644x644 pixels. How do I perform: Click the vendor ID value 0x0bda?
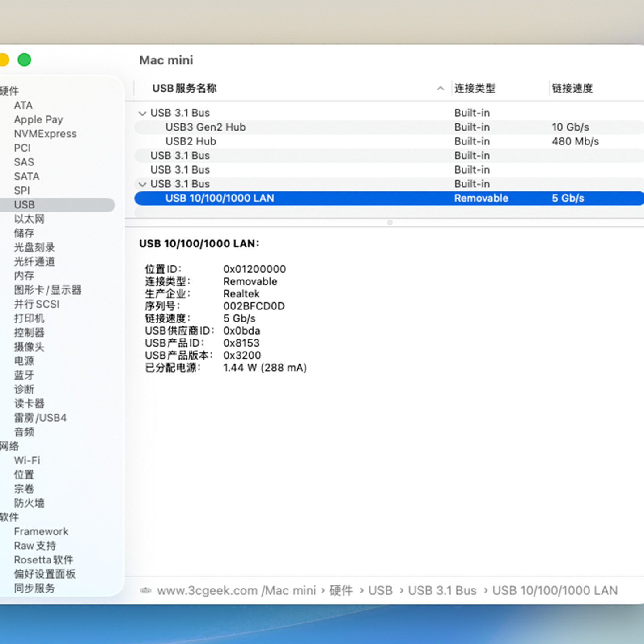[241, 330]
